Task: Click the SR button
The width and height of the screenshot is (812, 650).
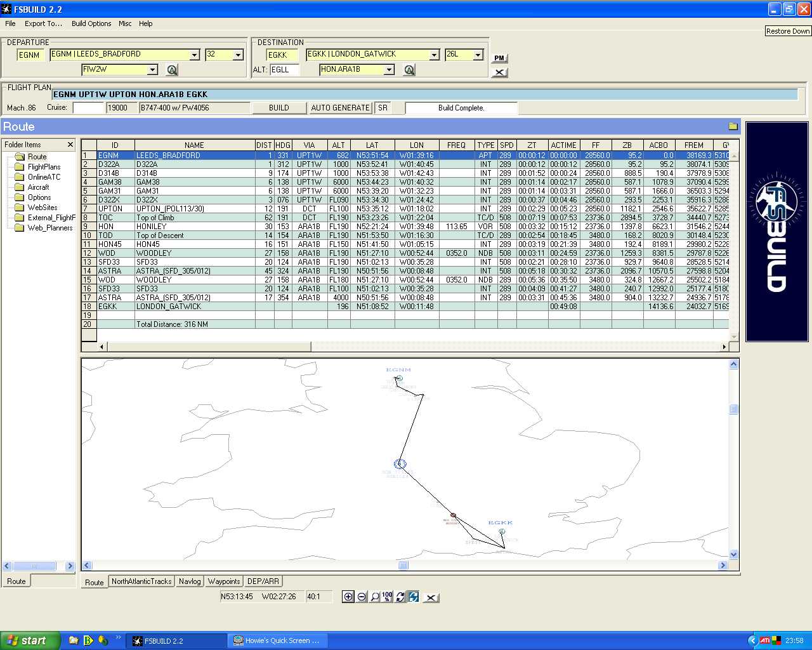Action: (383, 108)
